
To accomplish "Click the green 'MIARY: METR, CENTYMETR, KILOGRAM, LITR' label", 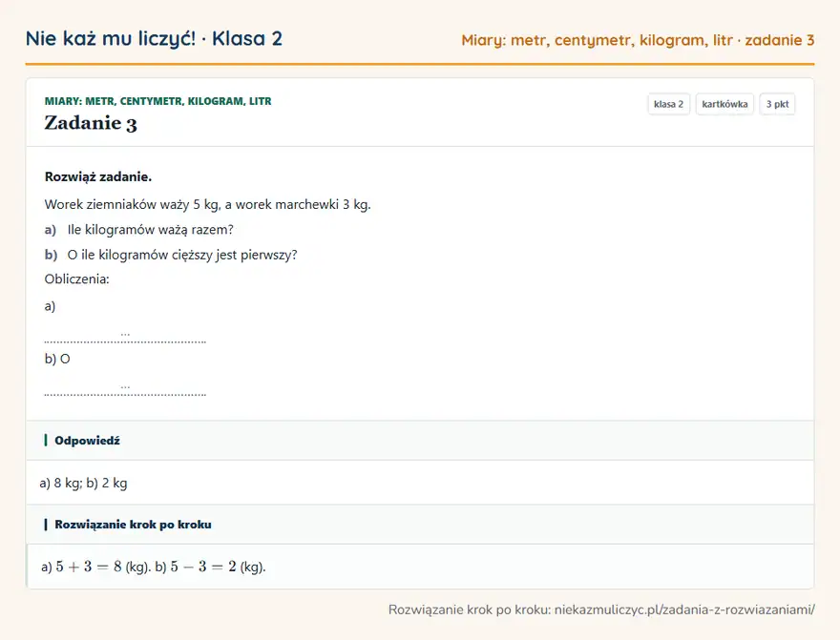I will click(x=158, y=101).
